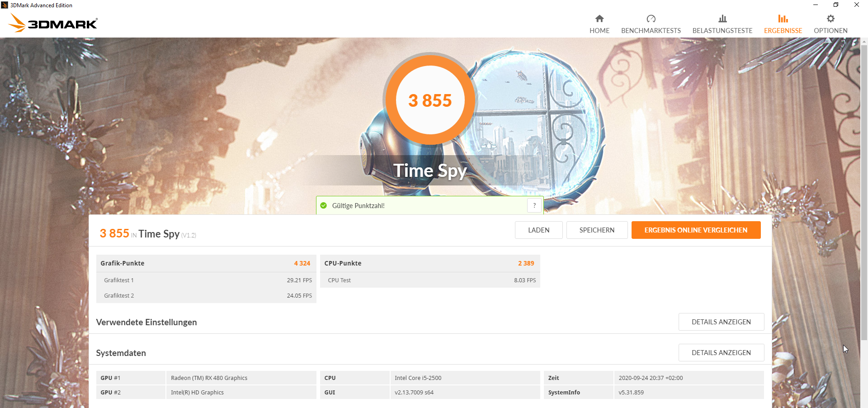Click the GUI version v2.13.7009 s64

[x=465, y=392]
